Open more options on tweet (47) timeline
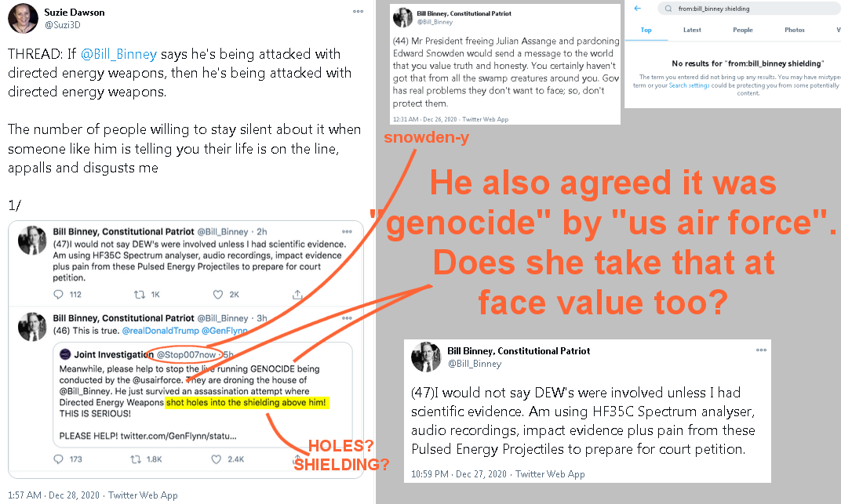 click(347, 231)
